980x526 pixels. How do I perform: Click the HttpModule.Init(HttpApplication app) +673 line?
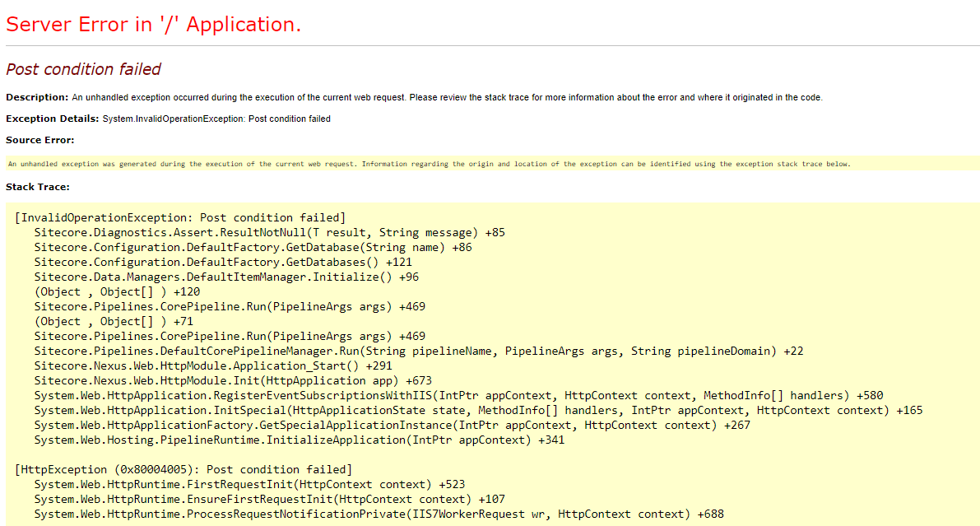[233, 381]
